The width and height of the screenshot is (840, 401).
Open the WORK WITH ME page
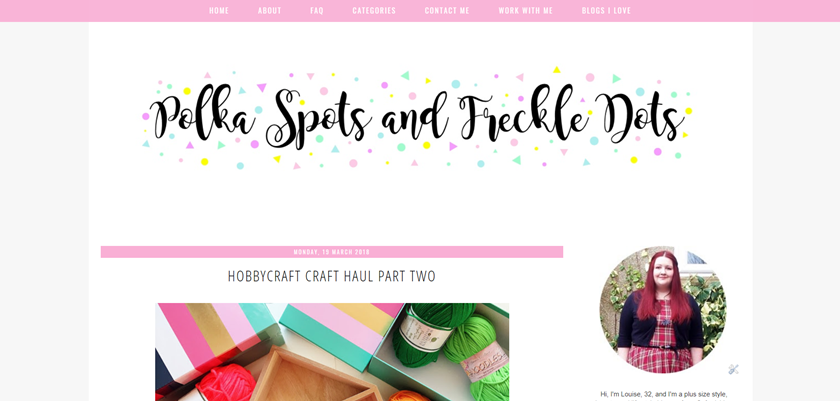click(x=525, y=11)
